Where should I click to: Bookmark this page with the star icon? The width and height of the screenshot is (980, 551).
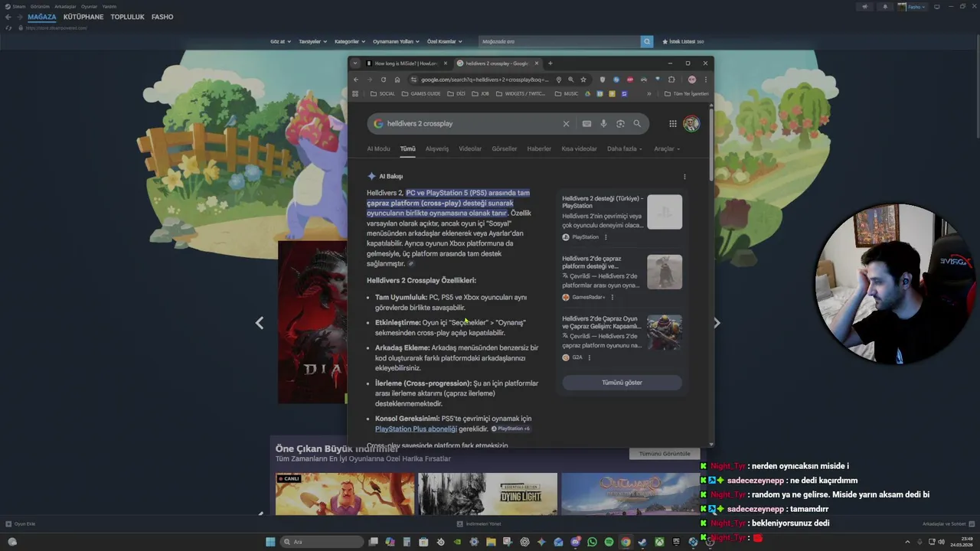[x=583, y=80]
